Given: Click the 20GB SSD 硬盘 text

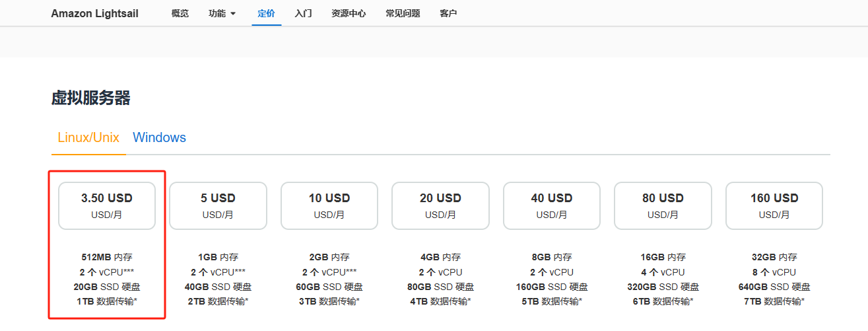Looking at the screenshot, I should 107,287.
